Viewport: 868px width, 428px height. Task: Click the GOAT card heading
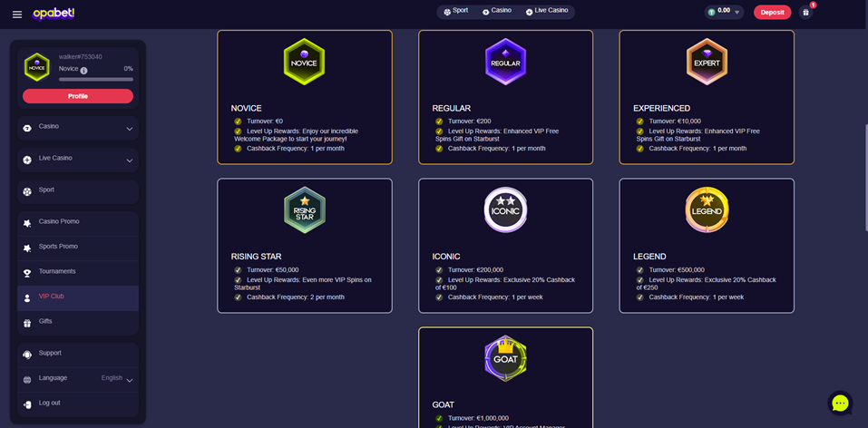(x=443, y=404)
